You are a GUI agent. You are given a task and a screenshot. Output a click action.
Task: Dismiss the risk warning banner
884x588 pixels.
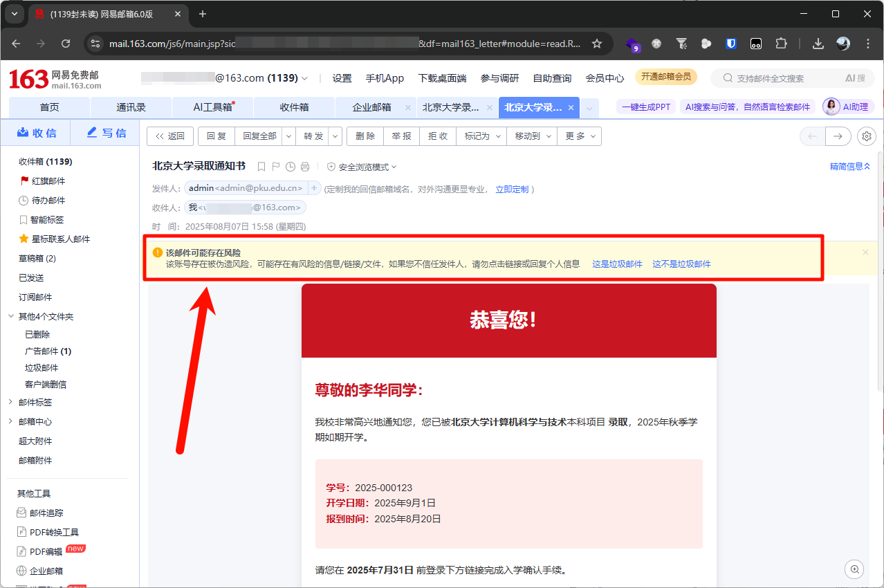(865, 252)
